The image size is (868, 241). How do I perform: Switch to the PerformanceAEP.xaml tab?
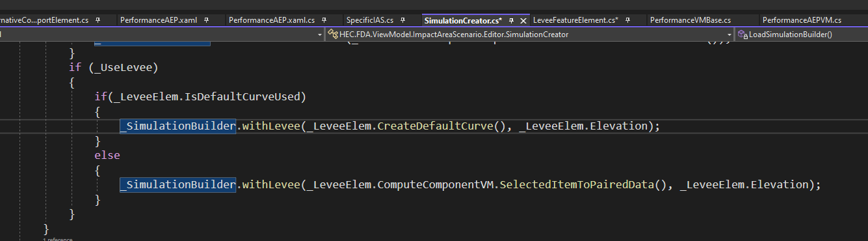pos(159,21)
